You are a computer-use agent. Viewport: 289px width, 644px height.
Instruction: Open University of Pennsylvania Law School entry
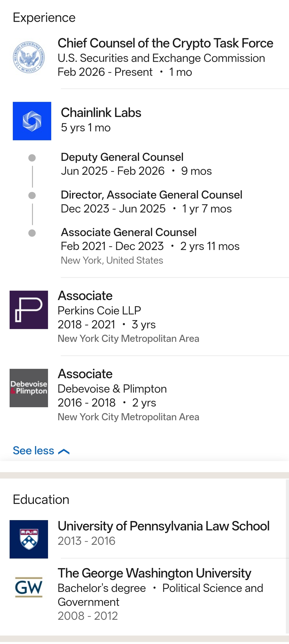(x=163, y=526)
